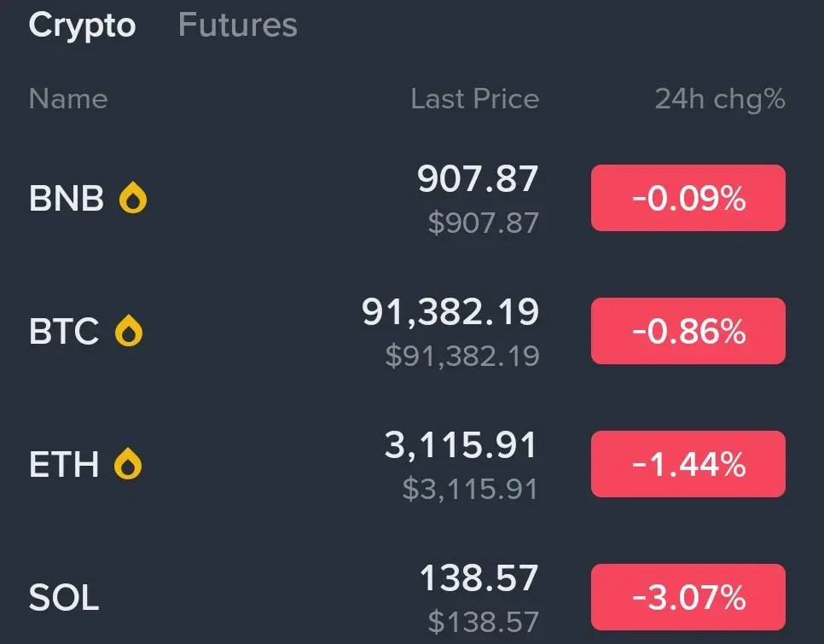Image resolution: width=824 pixels, height=644 pixels.
Task: Click the BNB last price 907.87
Action: coord(478,179)
